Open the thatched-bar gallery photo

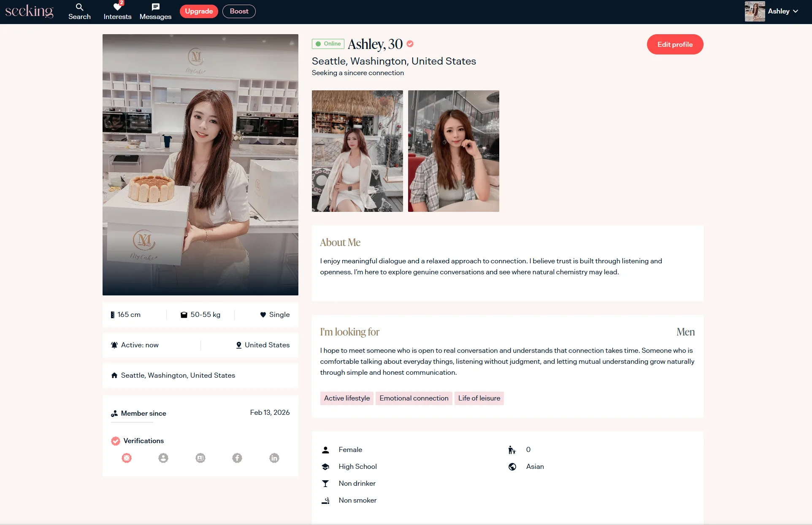coord(357,151)
